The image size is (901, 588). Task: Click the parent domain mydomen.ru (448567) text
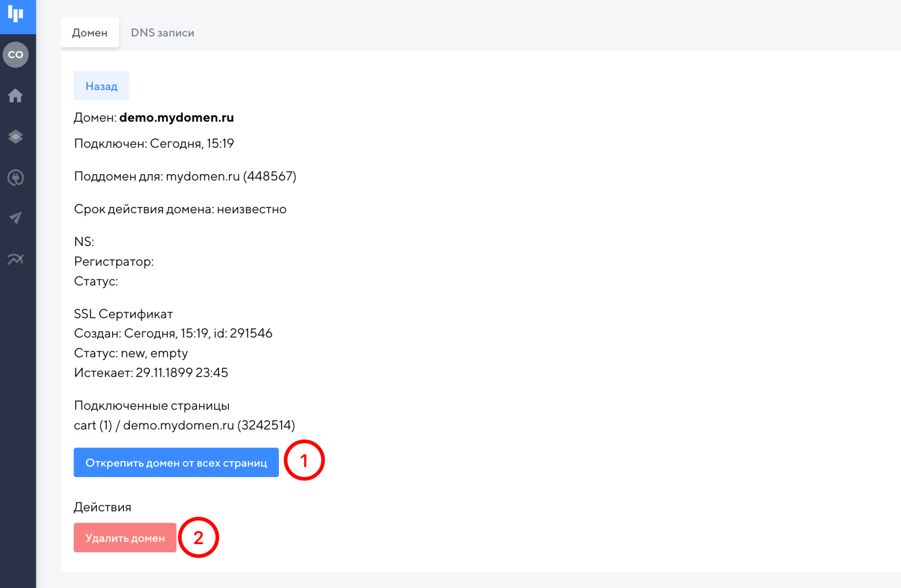coord(231,176)
